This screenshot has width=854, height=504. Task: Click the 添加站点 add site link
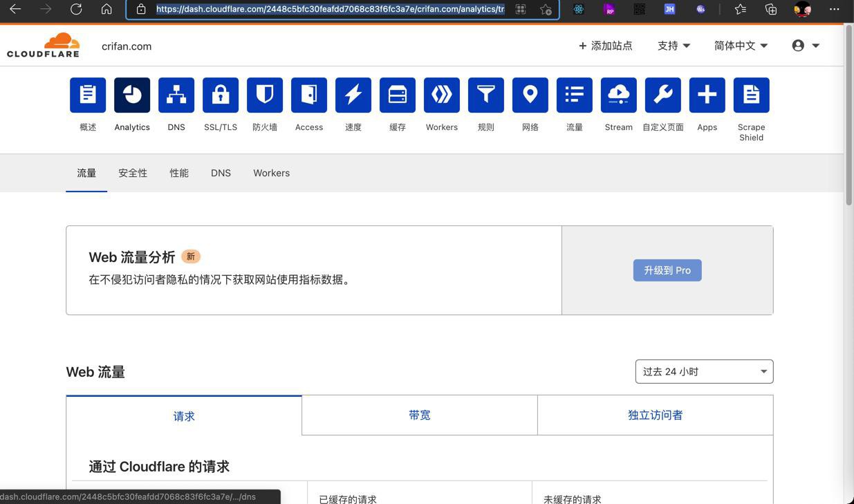[x=606, y=46]
